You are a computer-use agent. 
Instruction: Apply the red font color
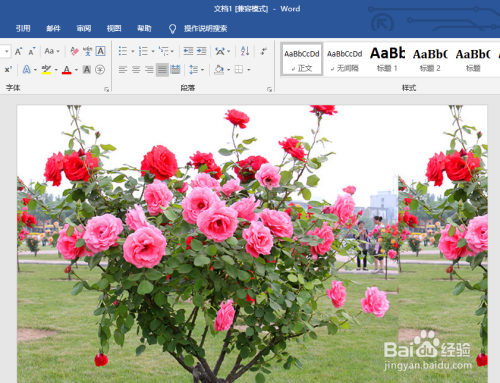(67, 69)
